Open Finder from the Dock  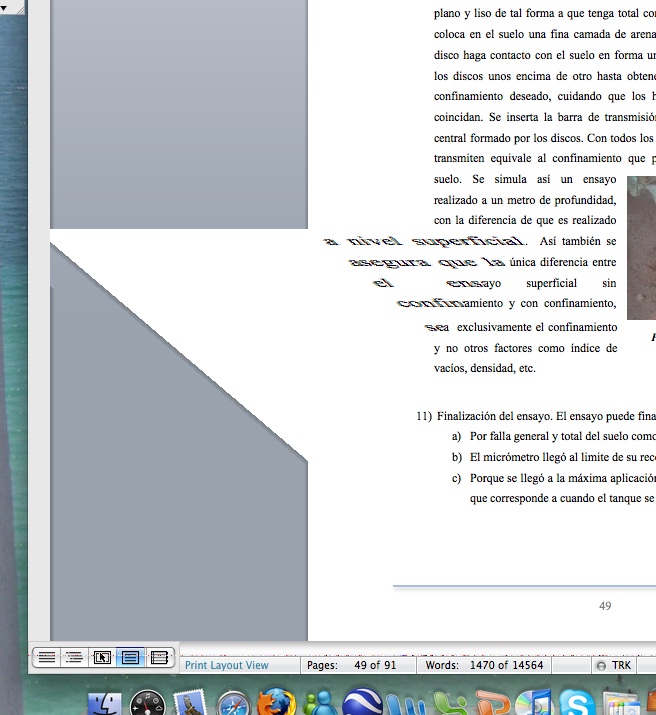click(x=105, y=703)
